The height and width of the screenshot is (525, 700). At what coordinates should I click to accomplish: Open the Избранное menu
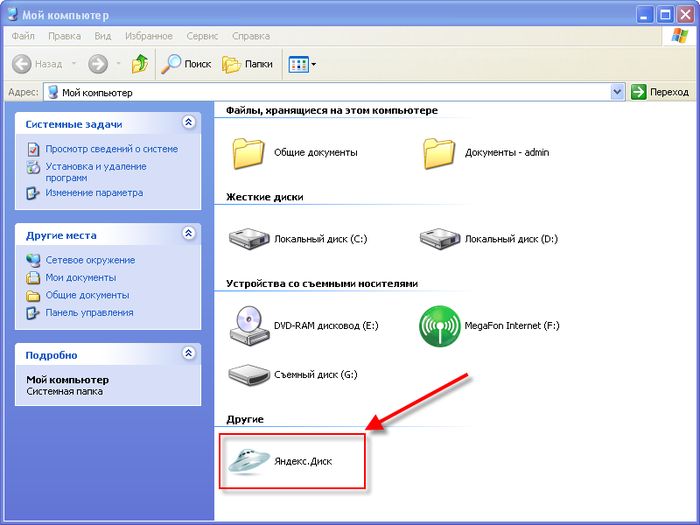149,36
